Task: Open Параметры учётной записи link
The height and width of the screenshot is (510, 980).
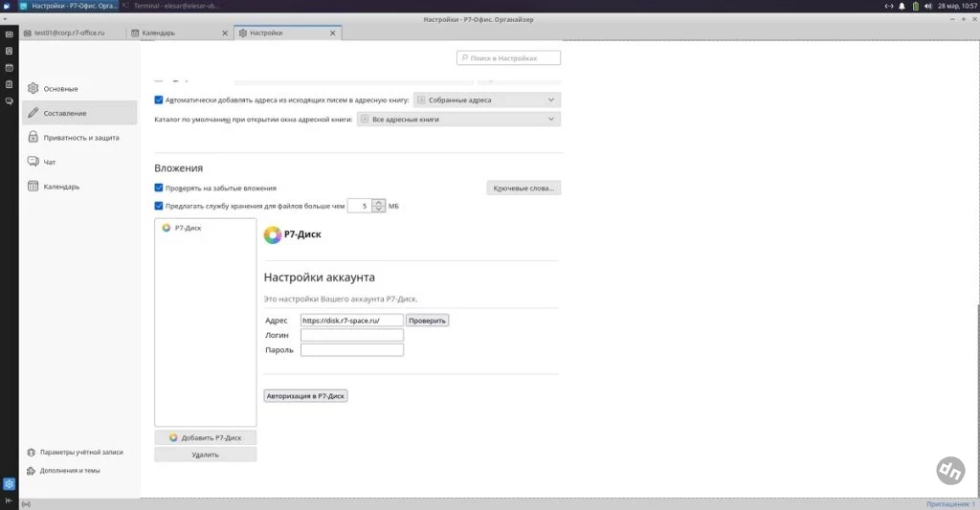Action: tap(81, 452)
